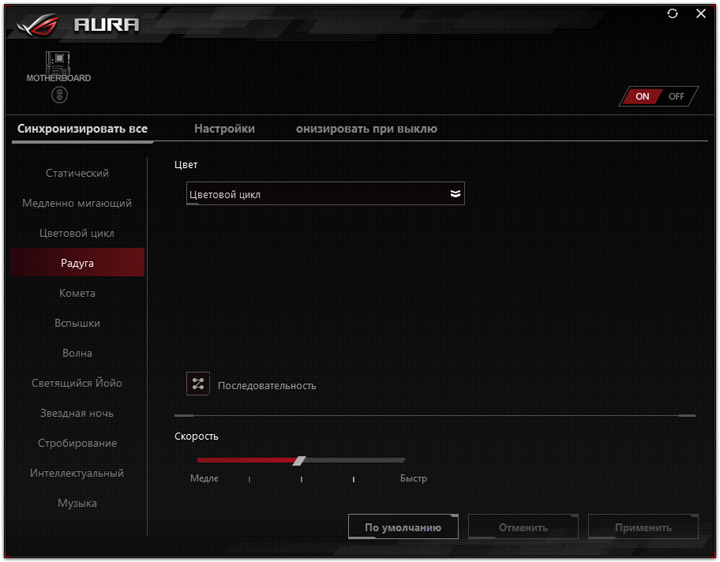Select the Медленно мигающий effect
720x562 pixels.
[77, 203]
